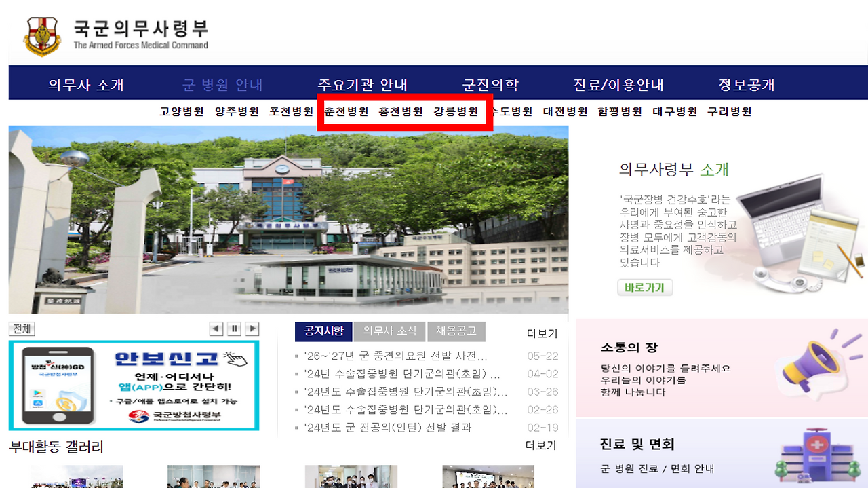Click the next arrow on the banner carousel
Screen dimensions: 868x488
(252, 329)
